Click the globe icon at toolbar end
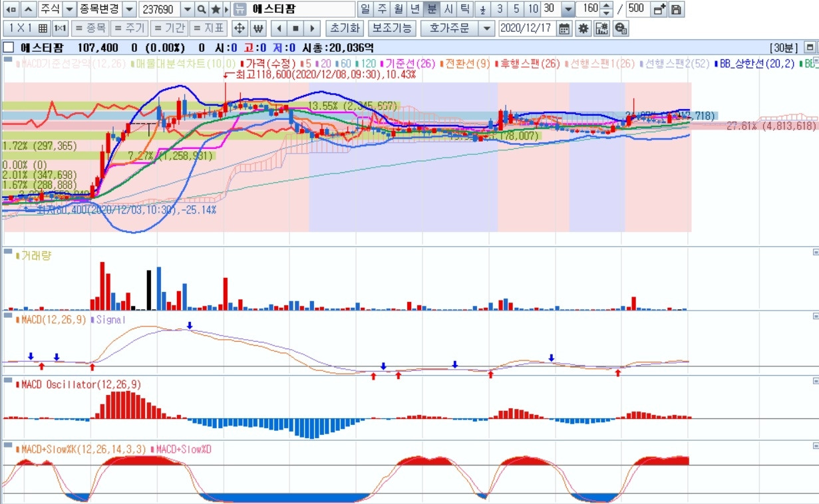Screen dimensions: 819x504 [621, 29]
